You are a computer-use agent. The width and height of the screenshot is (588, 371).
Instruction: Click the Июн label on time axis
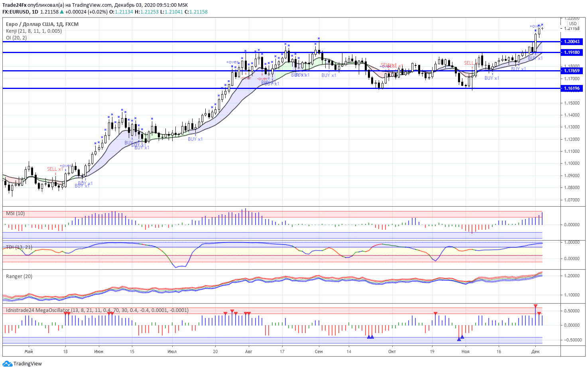click(99, 352)
